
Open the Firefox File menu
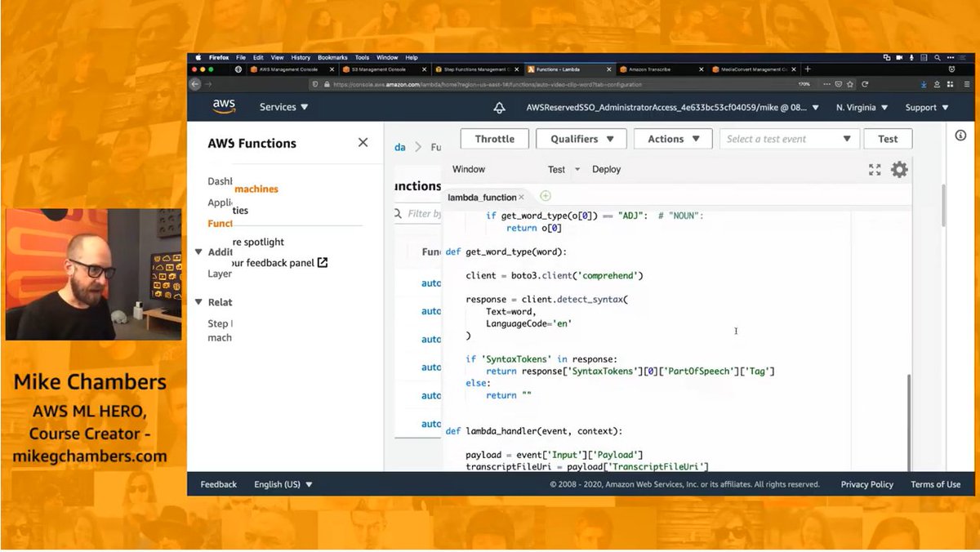[241, 58]
